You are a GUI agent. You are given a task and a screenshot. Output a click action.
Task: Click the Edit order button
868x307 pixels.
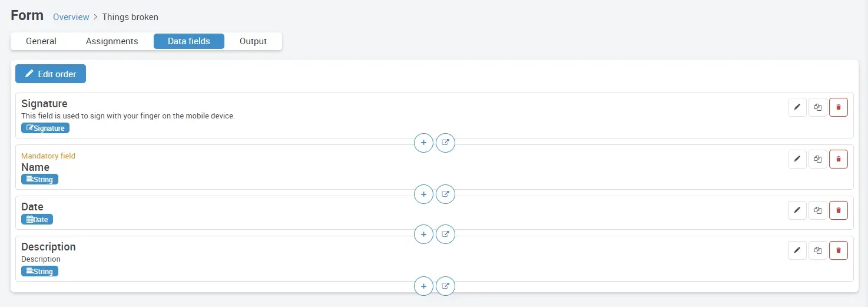tap(51, 74)
